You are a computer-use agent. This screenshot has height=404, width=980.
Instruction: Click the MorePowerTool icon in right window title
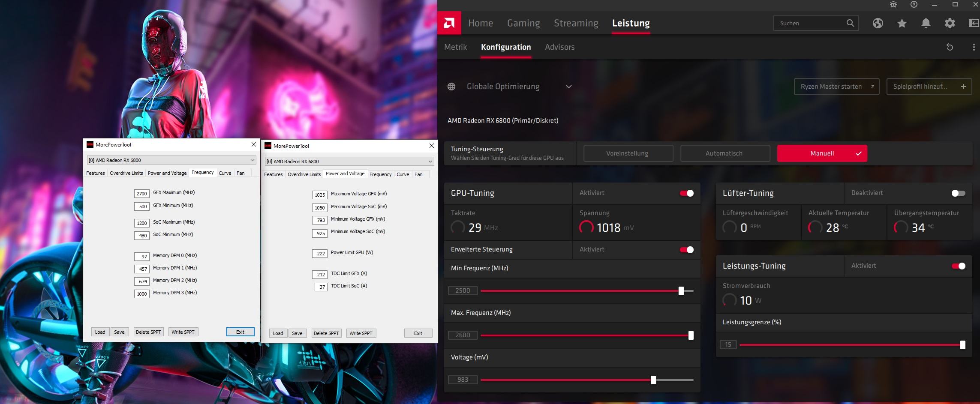[268, 146]
